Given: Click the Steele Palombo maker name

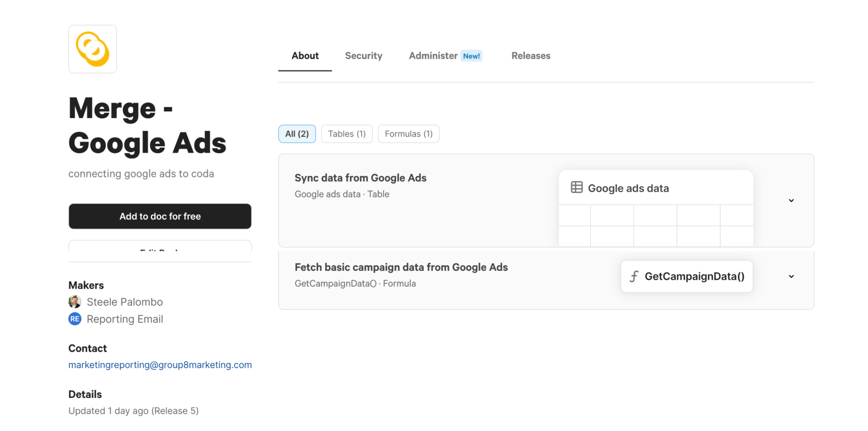Looking at the screenshot, I should click(x=125, y=302).
